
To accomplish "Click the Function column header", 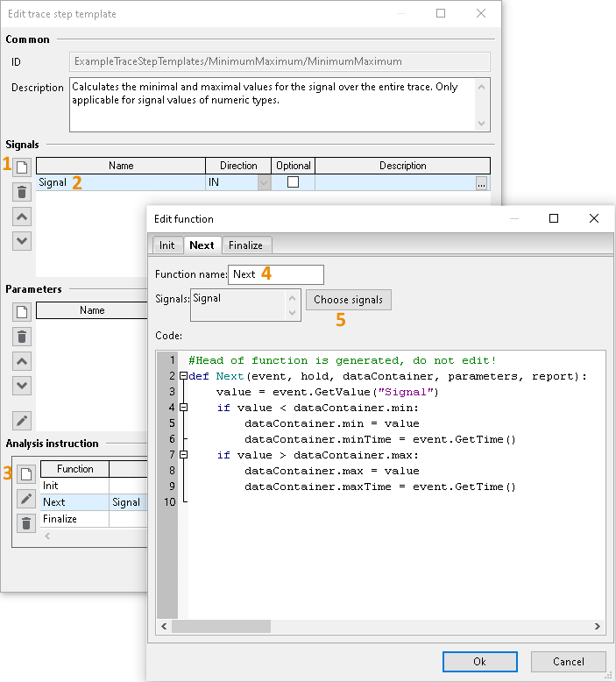I will tap(74, 469).
